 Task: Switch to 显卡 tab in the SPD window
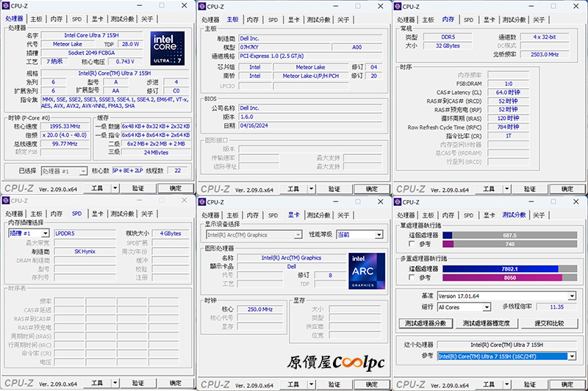(x=98, y=214)
